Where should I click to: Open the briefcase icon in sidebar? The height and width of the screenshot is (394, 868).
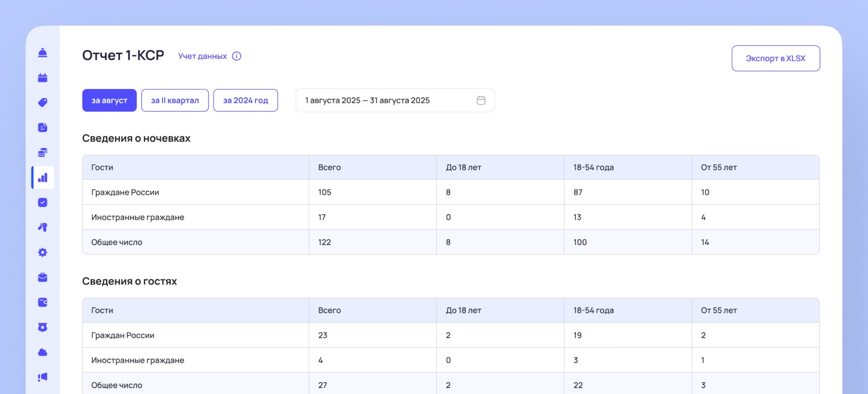click(x=42, y=277)
